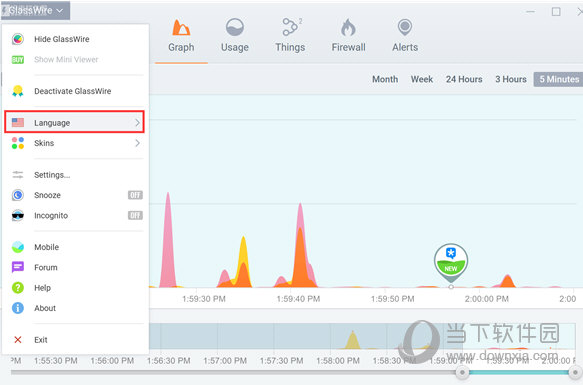Minimize the GlassWire window

[531, 12]
